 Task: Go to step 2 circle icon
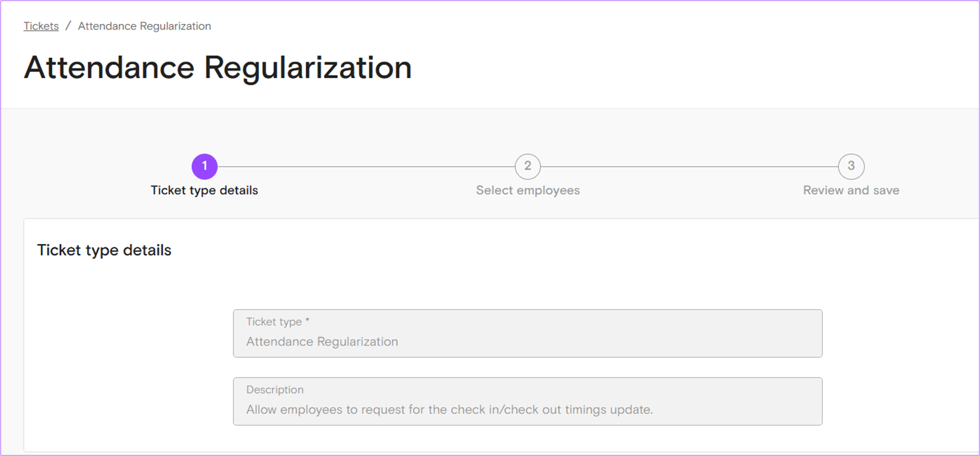528,167
